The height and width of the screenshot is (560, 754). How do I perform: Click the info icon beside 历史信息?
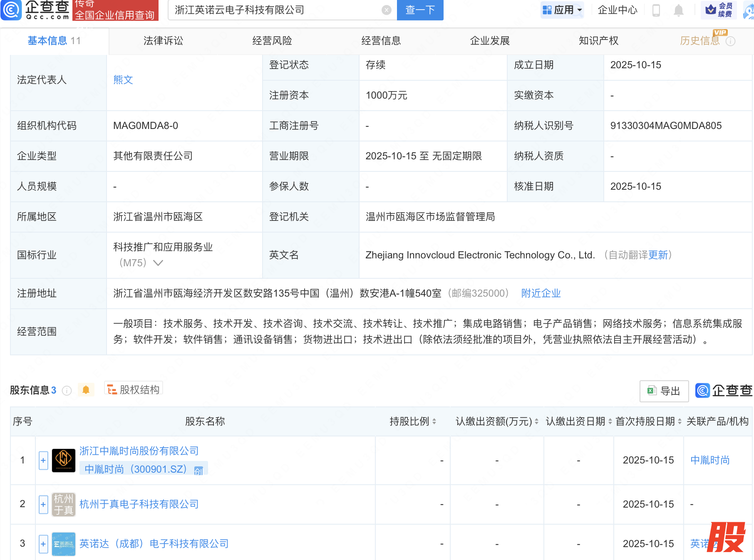tap(731, 41)
